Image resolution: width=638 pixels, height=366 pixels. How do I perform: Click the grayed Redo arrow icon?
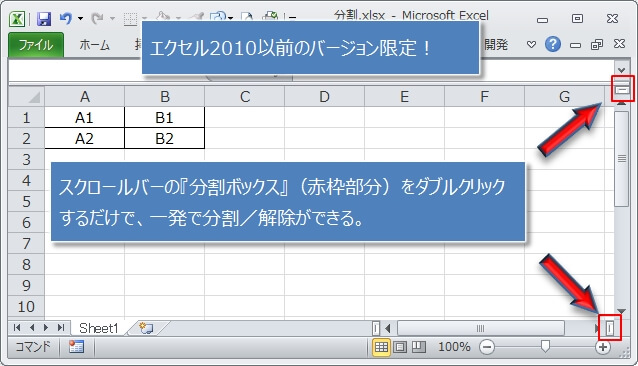coord(98,18)
